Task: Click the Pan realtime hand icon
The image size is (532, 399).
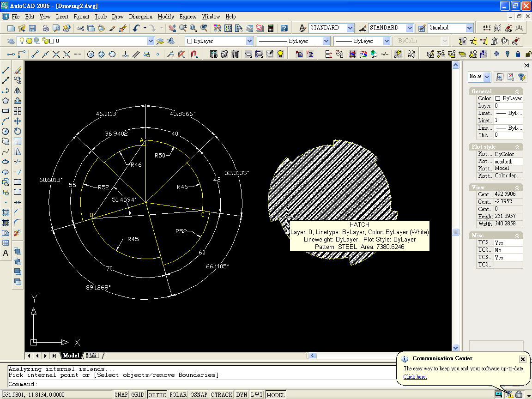Action: (173, 28)
